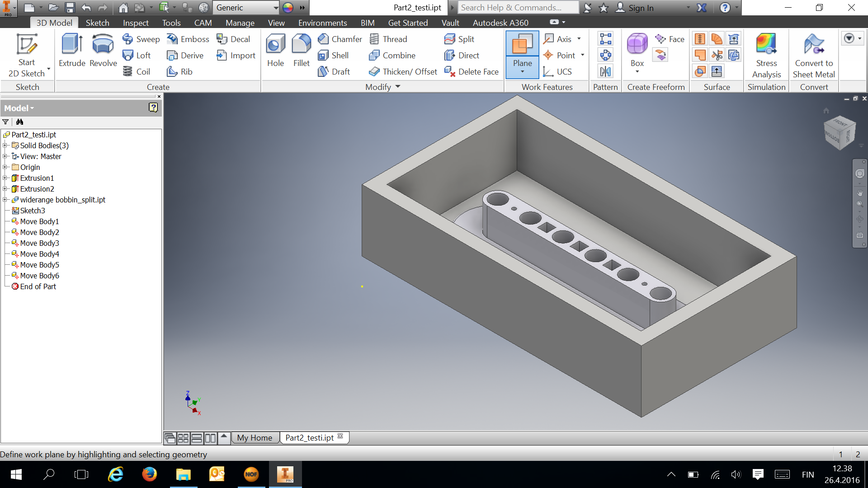Expand the Extrusion2 feature
This screenshot has height=488, width=868.
[x=5, y=189]
